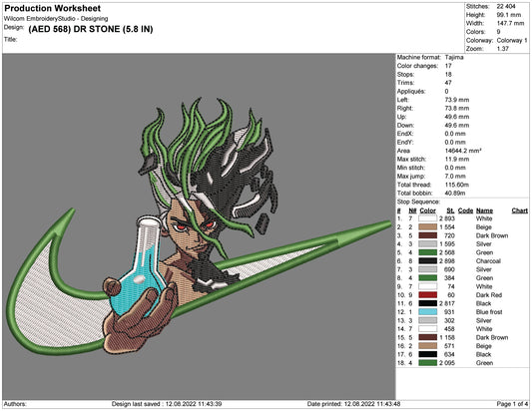
Task: Click the Name column header
Action: pos(484,210)
